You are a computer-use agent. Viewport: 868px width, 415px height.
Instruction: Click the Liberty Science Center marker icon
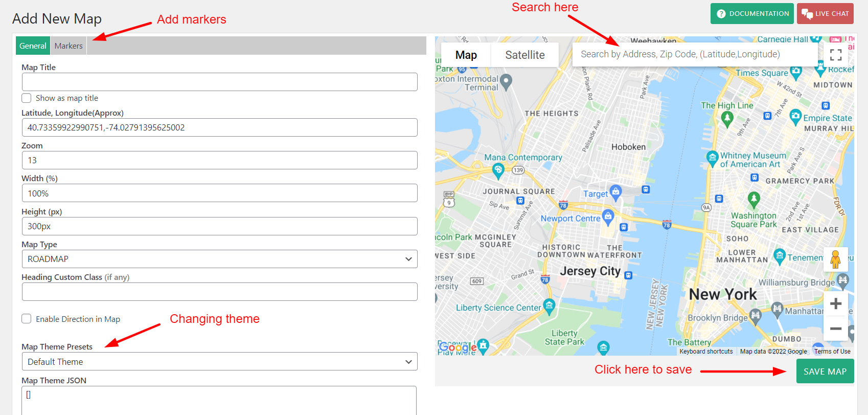click(549, 305)
